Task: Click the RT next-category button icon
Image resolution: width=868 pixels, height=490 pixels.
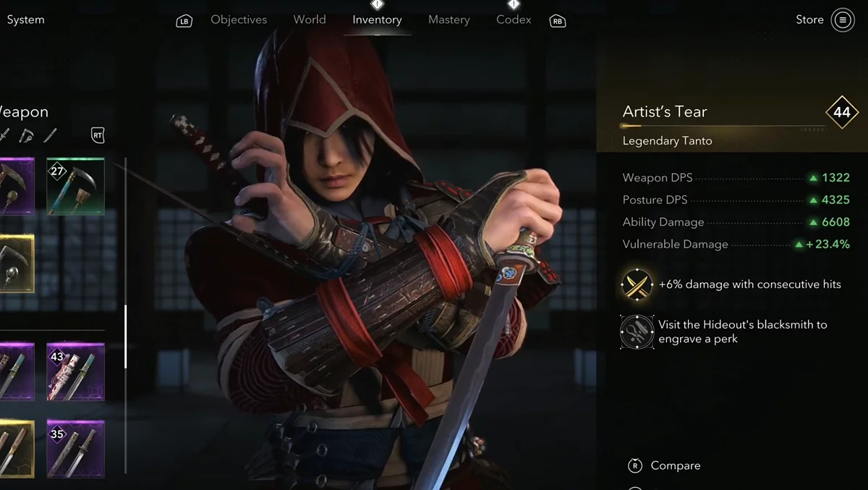Action: tap(98, 135)
